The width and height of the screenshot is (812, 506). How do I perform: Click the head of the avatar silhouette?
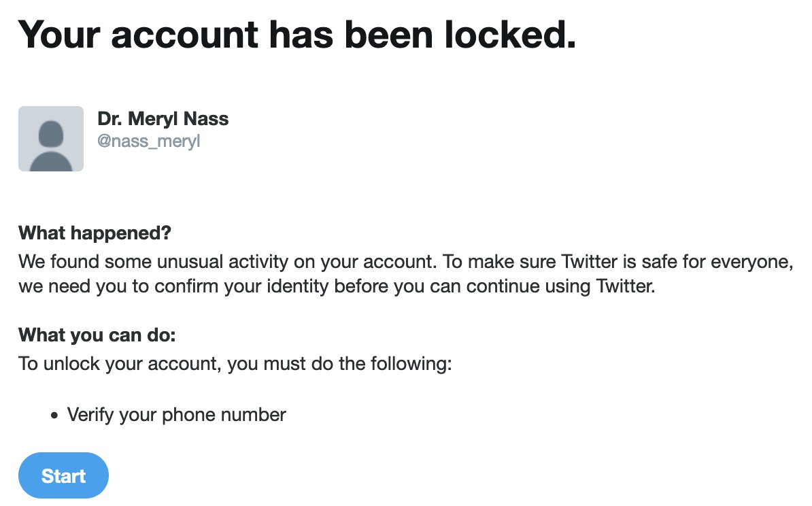(51, 131)
